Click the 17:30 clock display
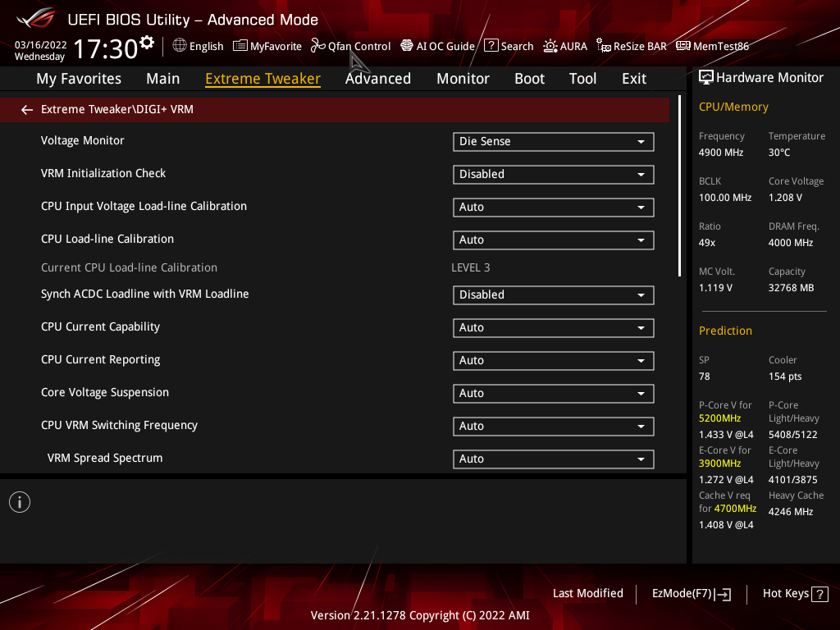This screenshot has width=840, height=630. coord(106,48)
